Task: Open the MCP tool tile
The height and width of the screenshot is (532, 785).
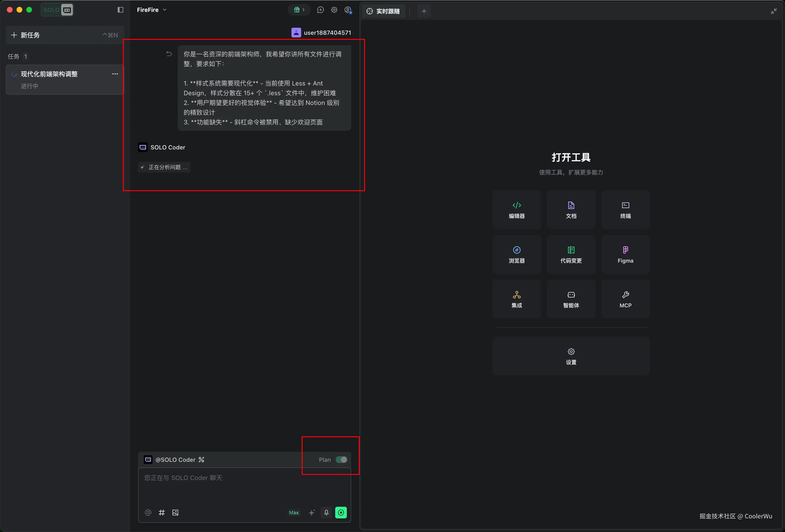Action: click(625, 299)
